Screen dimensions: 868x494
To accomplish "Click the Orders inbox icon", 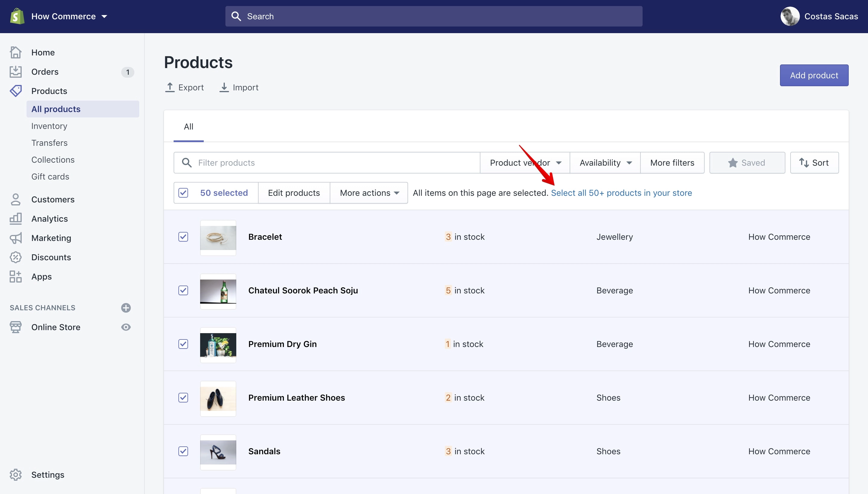I will (x=16, y=72).
